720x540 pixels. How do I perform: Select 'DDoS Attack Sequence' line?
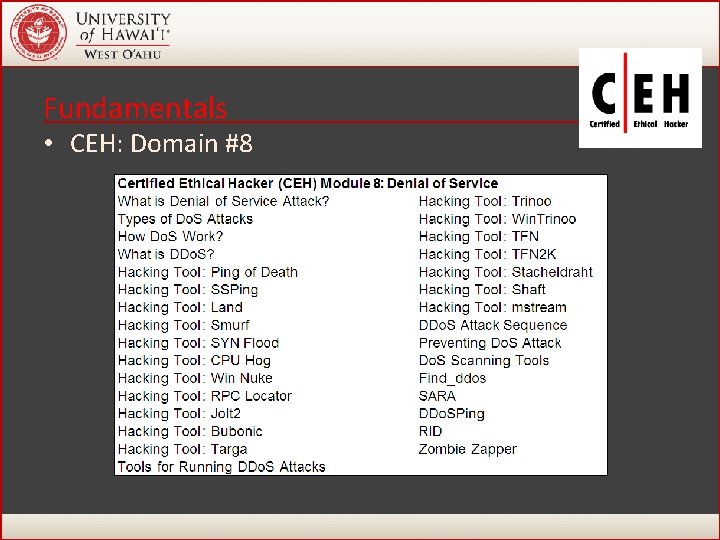click(x=493, y=325)
